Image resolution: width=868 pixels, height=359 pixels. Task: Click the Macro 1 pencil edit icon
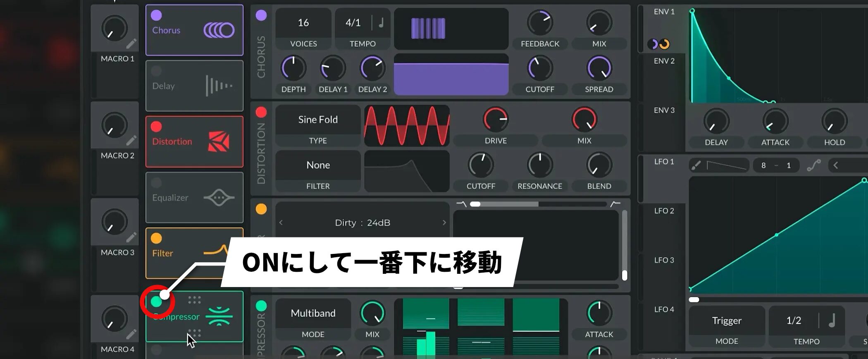131,44
